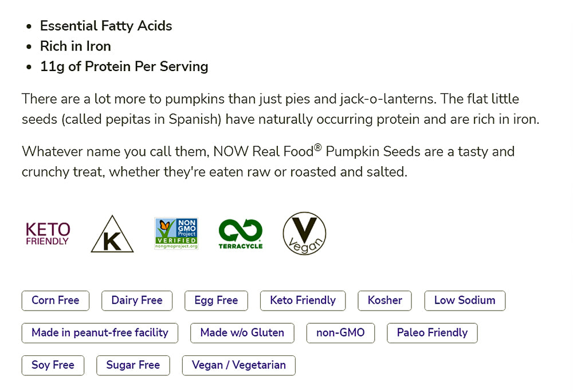This screenshot has width=573, height=392.
Task: Click Made in peanut-free facility tag
Action: (100, 333)
